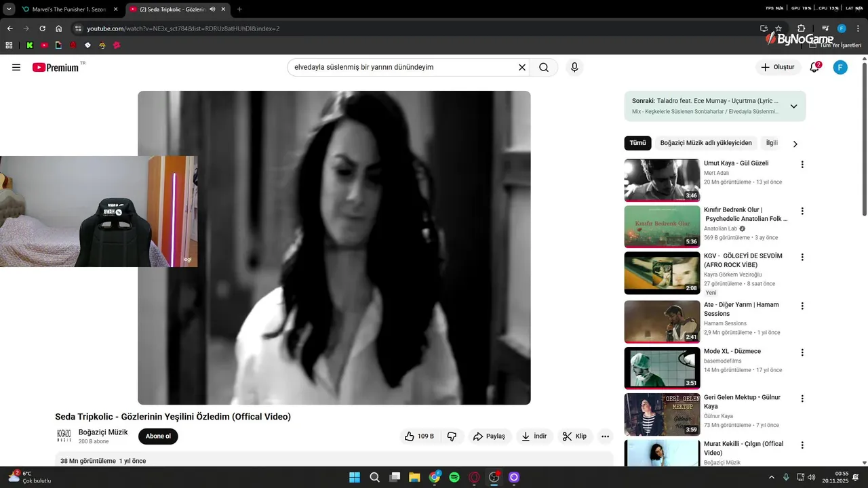This screenshot has height=488, width=868.
Task: Click the youtube.com address bar URL
Action: coord(183,28)
